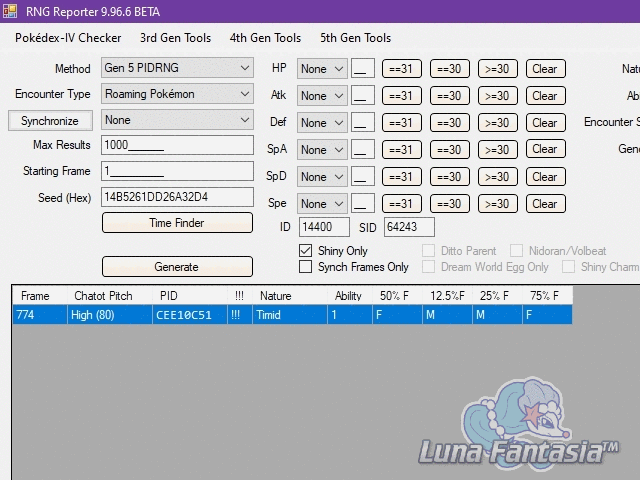640x480 pixels.
Task: Open the 4th Gen Tools menu
Action: [x=265, y=38]
